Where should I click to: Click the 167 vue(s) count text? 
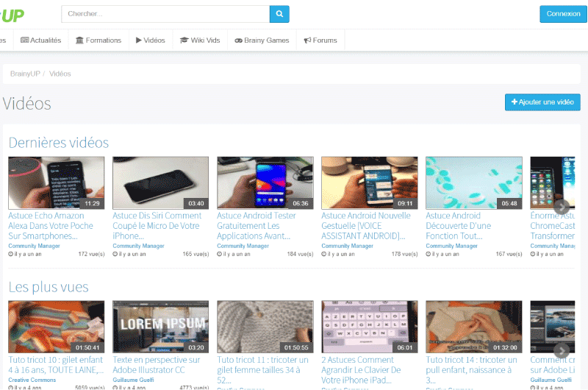tap(509, 254)
